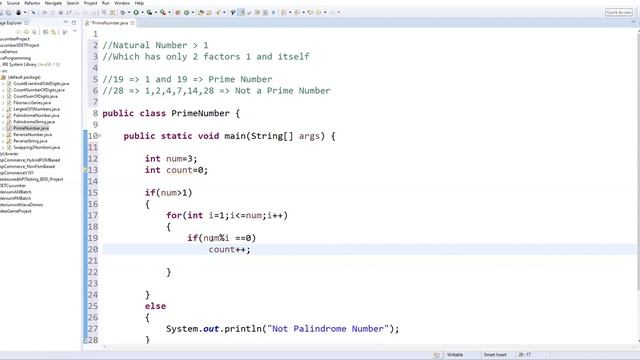The width and height of the screenshot is (640, 360).
Task: Click the Open Type icon in toolbar
Action: (x=201, y=12)
